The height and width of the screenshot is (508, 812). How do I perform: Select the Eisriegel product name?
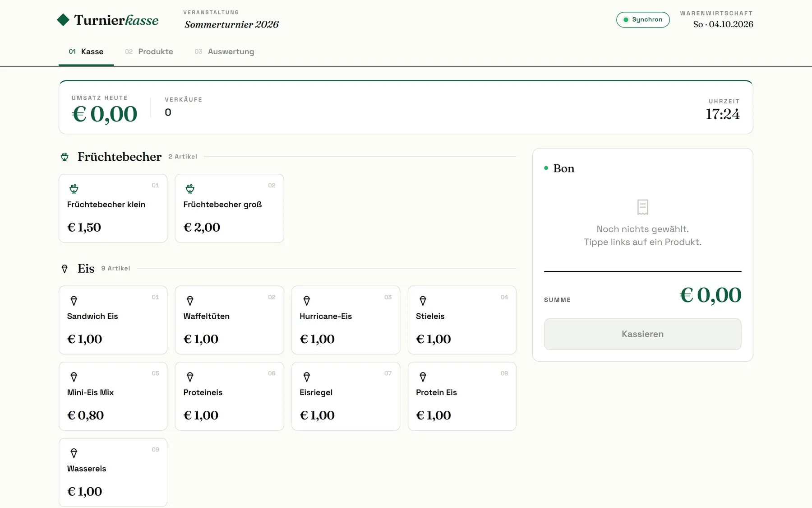(316, 392)
